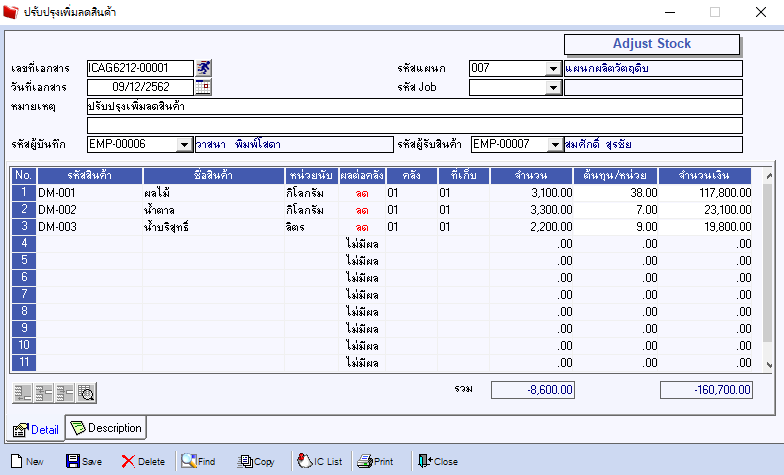Click the รหัสสินค้า column header
This screenshot has height=475, width=784.
pyautogui.click(x=90, y=176)
